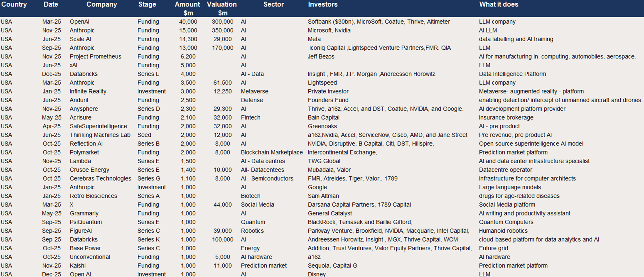Viewport: 644px width, 277px height.
Task: Click the Greenoaks investor cell
Action: 322,126
